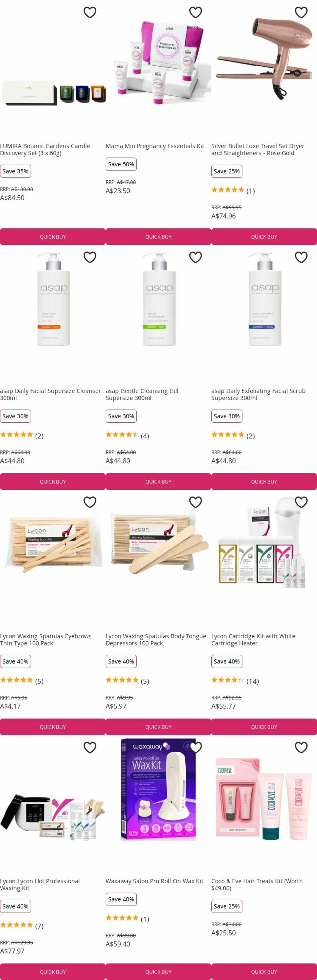View Coco & Eve Hair Treats Kit image
317x980 pixels.
(264, 799)
